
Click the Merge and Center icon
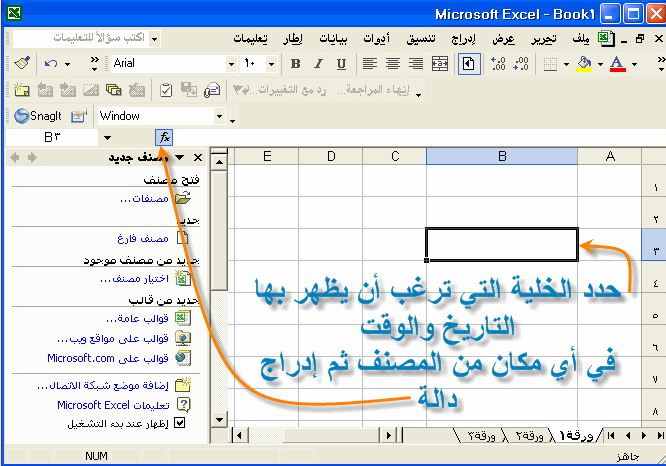click(440, 64)
